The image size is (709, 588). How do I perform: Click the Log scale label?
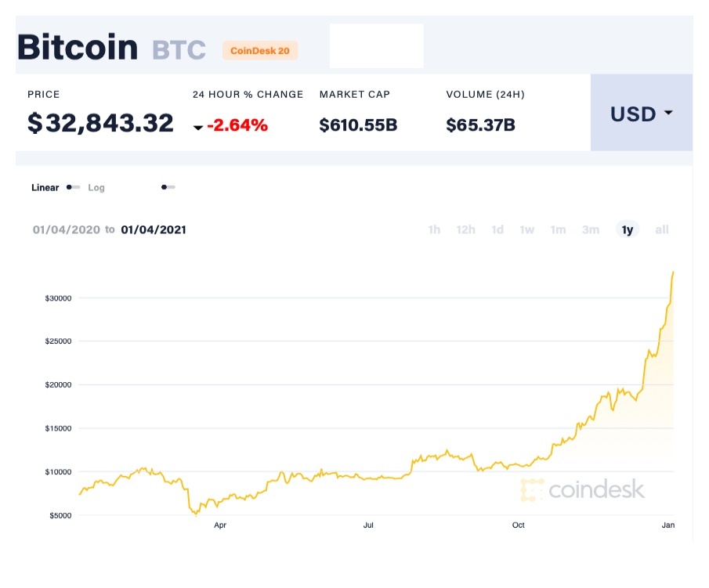click(x=96, y=188)
